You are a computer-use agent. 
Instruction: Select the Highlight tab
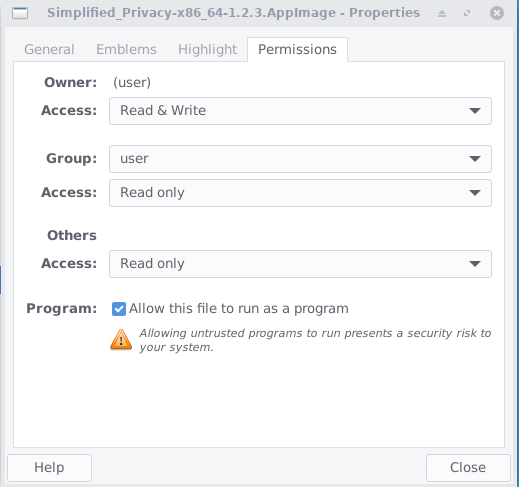207,49
